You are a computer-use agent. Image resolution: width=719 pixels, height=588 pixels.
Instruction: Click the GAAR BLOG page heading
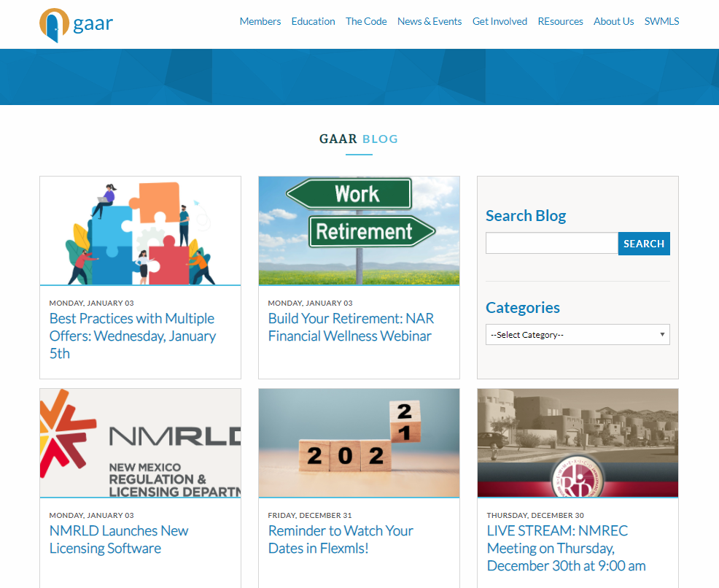coord(359,139)
